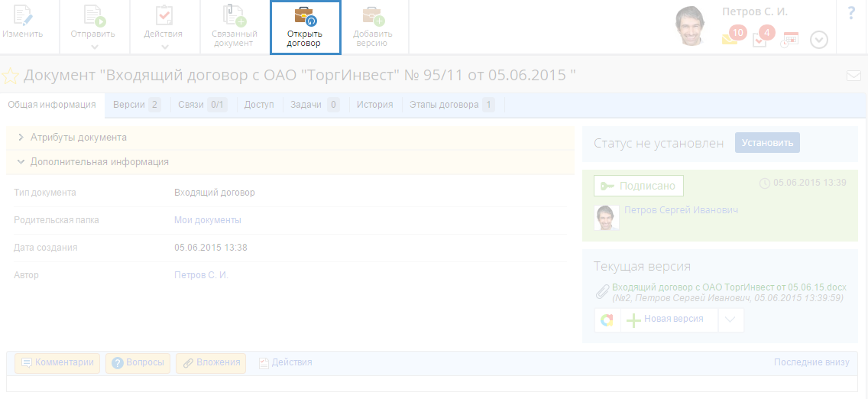
Task: Switch to Связи tab
Action: 202,105
